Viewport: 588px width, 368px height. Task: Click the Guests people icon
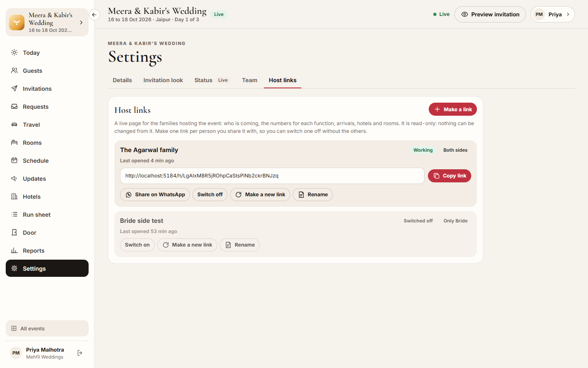click(14, 70)
